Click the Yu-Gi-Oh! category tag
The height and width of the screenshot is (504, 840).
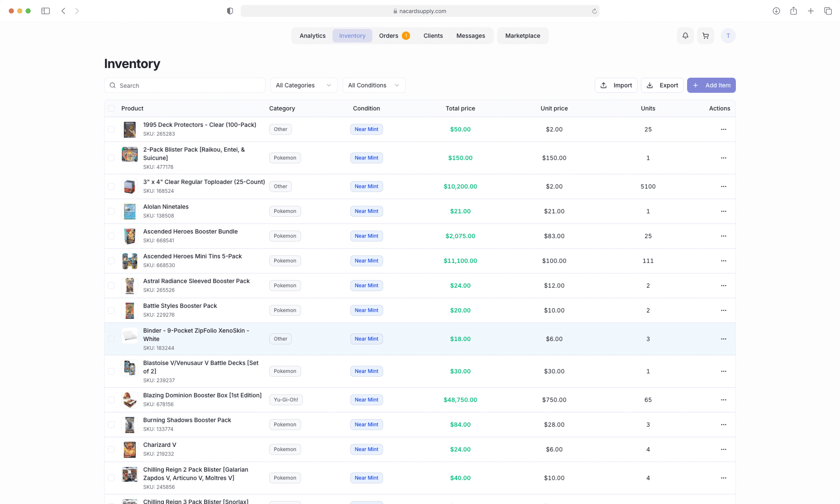pyautogui.click(x=285, y=400)
